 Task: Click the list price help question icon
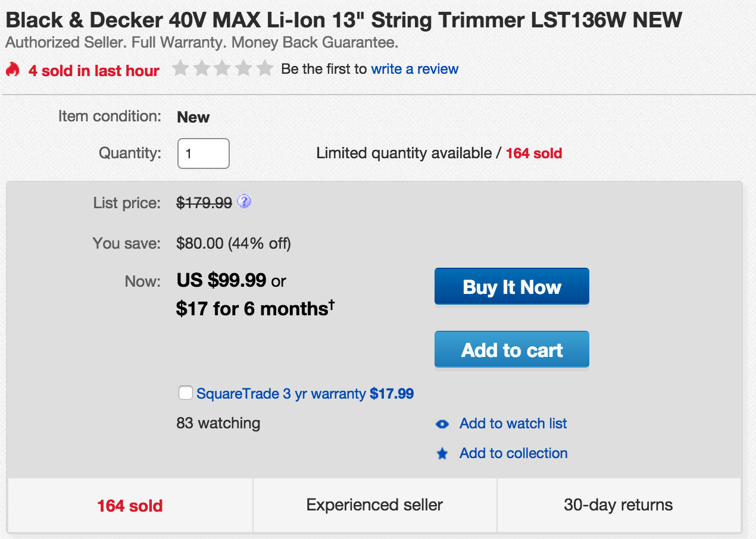coord(244,202)
